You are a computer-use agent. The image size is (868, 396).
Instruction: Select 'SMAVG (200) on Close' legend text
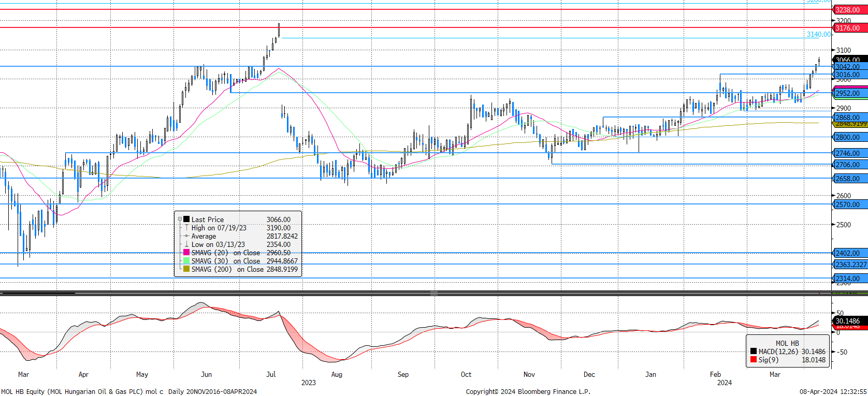point(227,269)
